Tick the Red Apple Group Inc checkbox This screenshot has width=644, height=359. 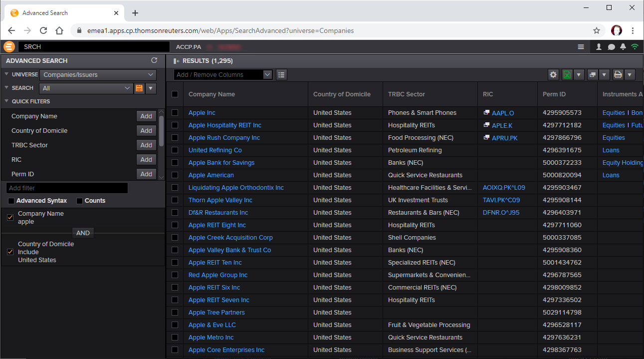pos(175,275)
